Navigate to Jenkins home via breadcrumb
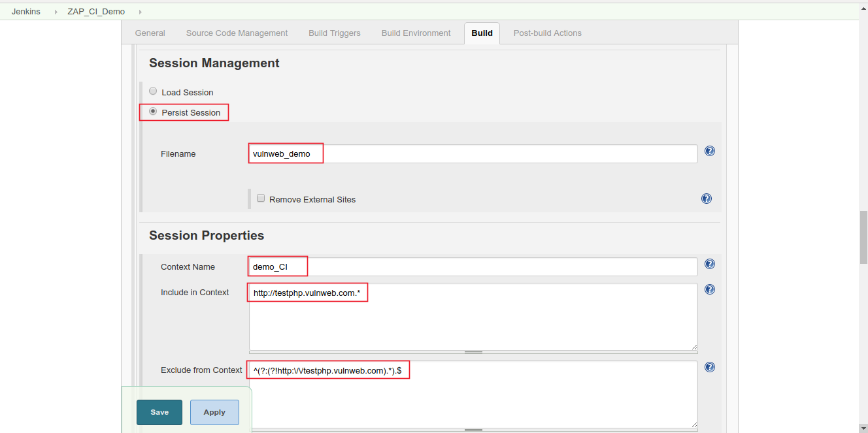The image size is (868, 433). 25,11
